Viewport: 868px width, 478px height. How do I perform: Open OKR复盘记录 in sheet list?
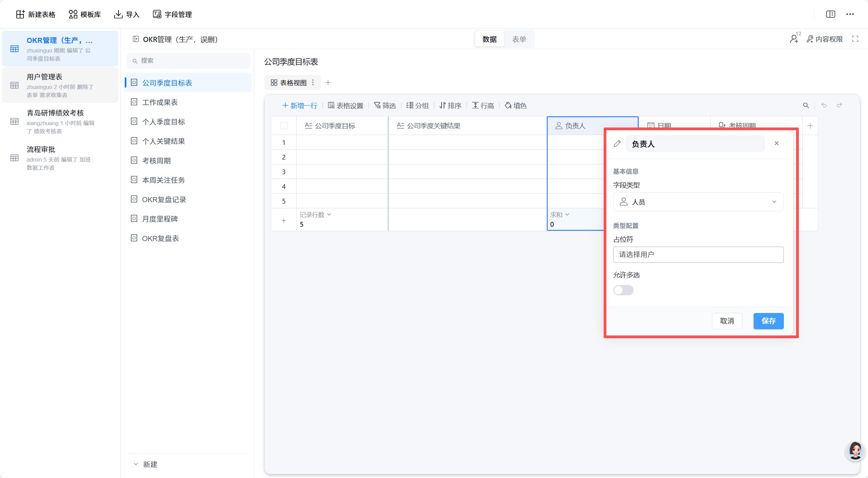coord(188,199)
